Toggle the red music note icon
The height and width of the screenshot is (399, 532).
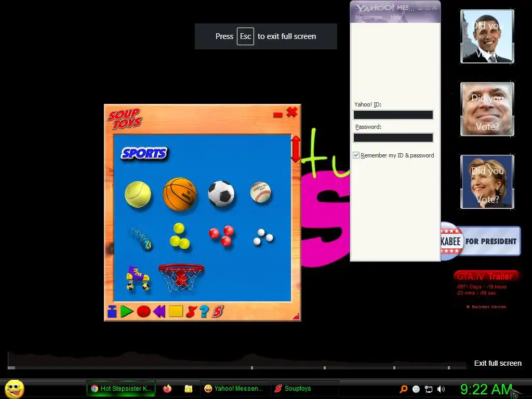191,312
